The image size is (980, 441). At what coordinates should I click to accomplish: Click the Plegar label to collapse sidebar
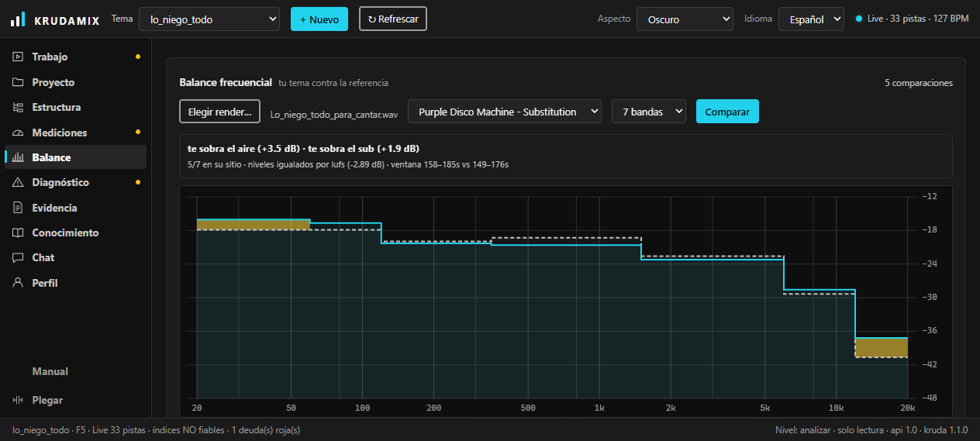click(47, 400)
